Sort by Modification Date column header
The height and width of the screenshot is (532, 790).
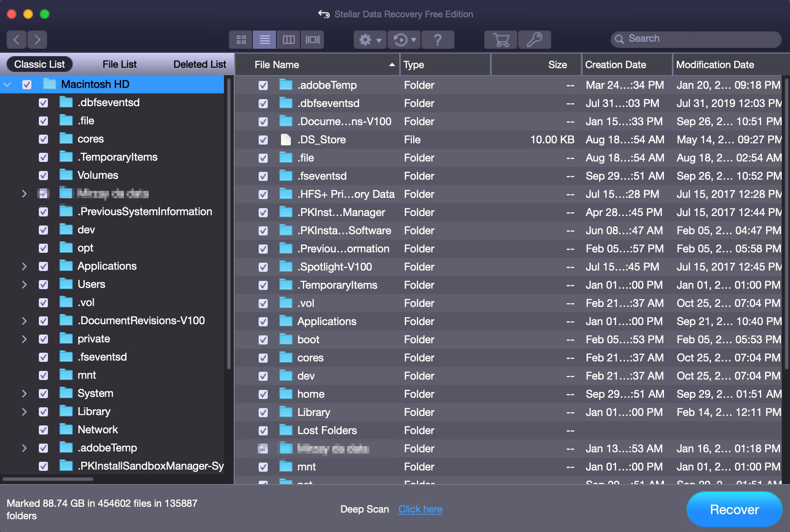pyautogui.click(x=731, y=64)
